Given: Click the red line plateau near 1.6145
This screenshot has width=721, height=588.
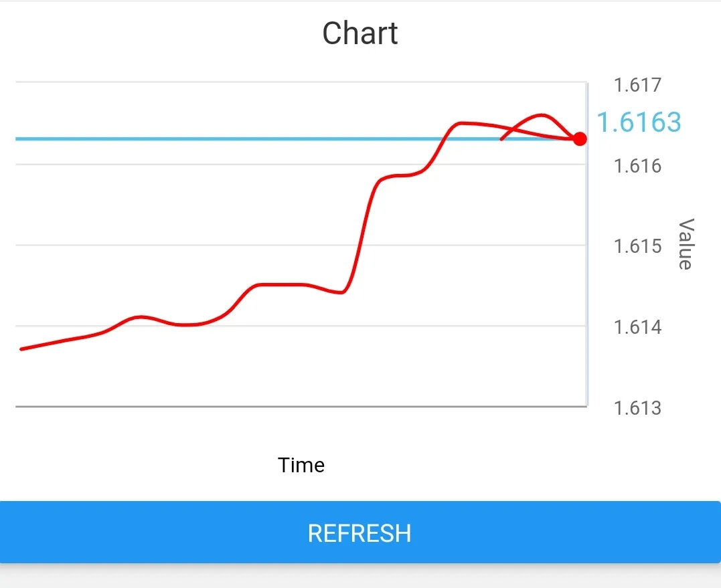Looking at the screenshot, I should coord(281,285).
